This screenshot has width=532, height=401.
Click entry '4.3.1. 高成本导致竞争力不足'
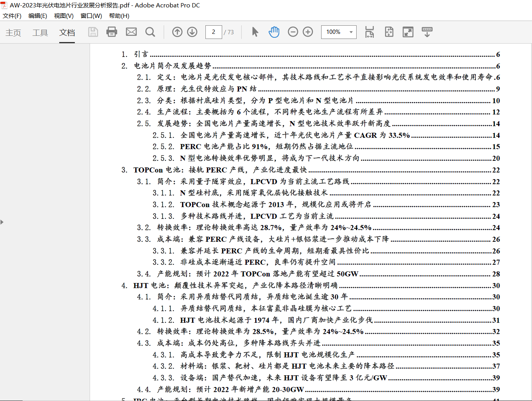tap(326, 355)
